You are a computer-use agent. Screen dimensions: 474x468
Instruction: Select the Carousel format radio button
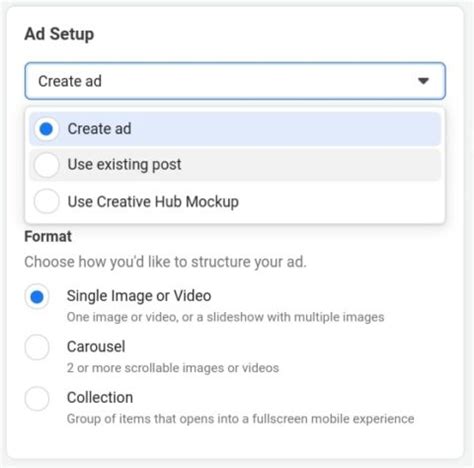[37, 348]
